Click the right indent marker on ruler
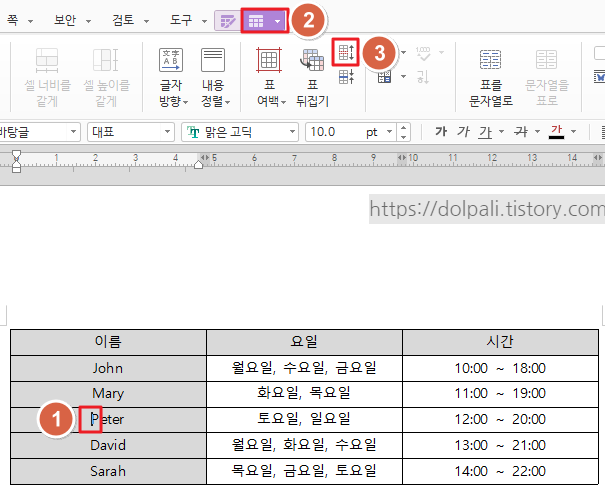 pos(198,165)
